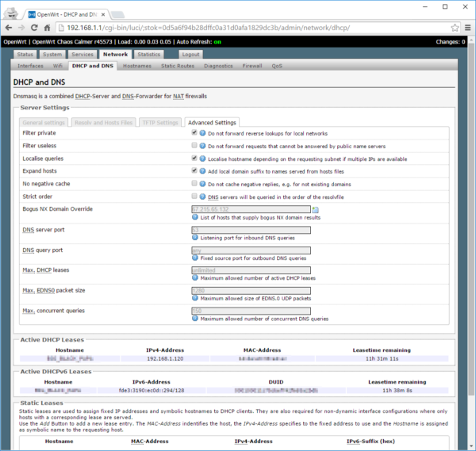
Task: Click the Max. DHCP leases field
Action: tap(251, 270)
